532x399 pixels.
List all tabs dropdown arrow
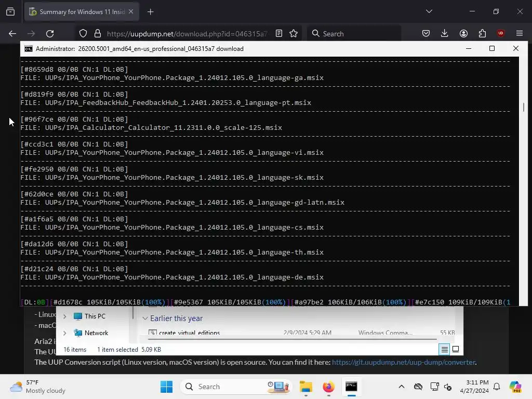pyautogui.click(x=429, y=11)
